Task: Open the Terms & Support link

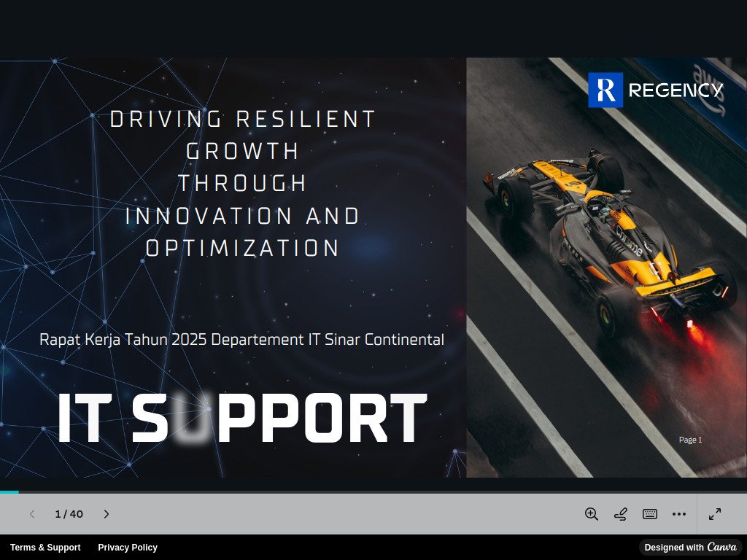Action: [x=45, y=548]
